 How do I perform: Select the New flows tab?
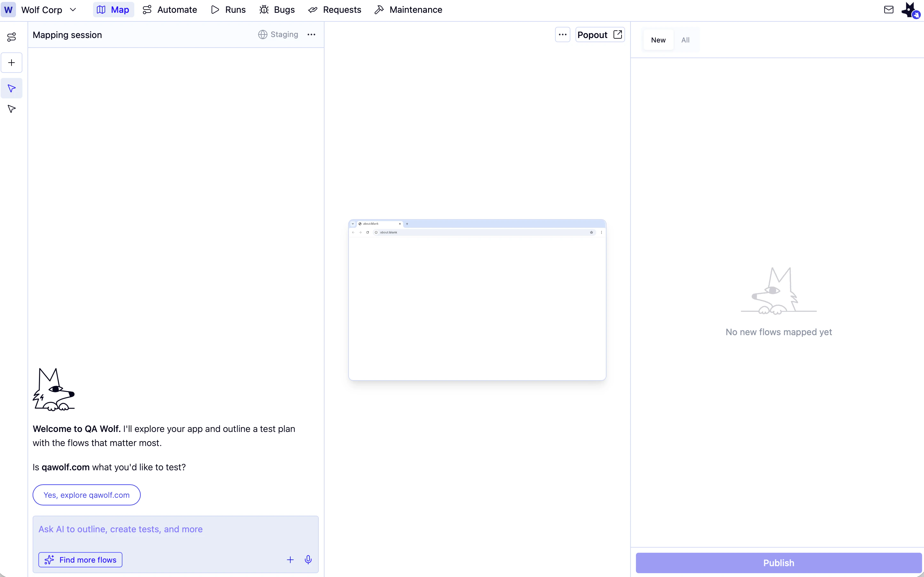point(658,40)
